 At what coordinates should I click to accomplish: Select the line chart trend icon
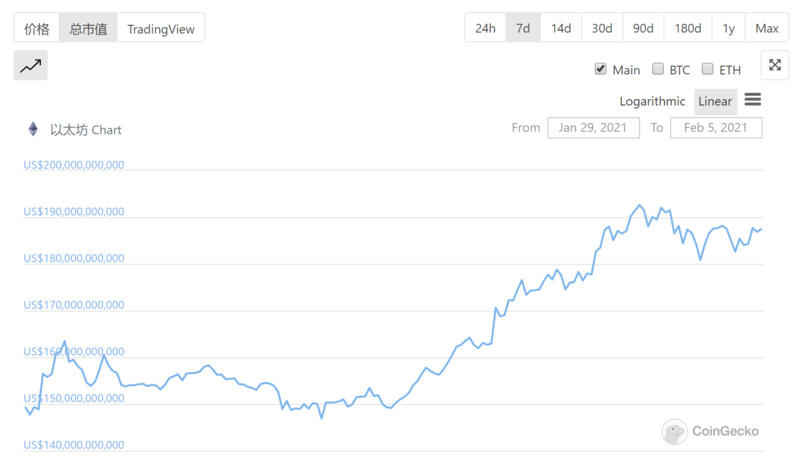pyautogui.click(x=31, y=65)
